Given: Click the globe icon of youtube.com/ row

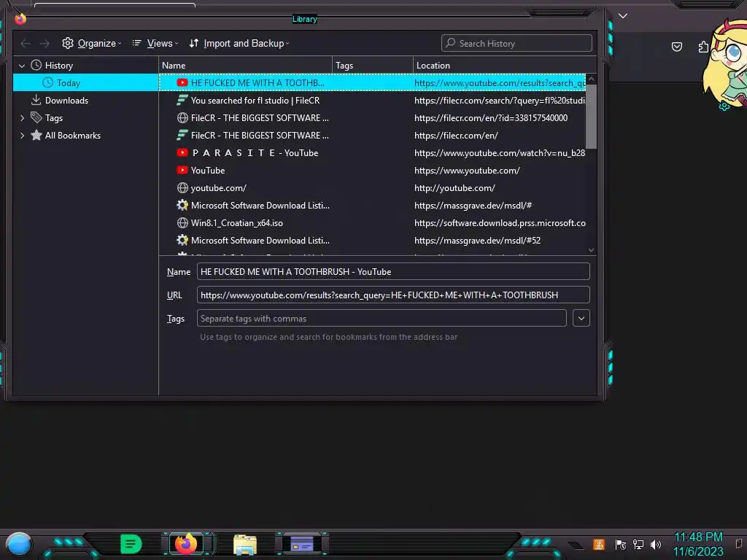Looking at the screenshot, I should point(182,188).
